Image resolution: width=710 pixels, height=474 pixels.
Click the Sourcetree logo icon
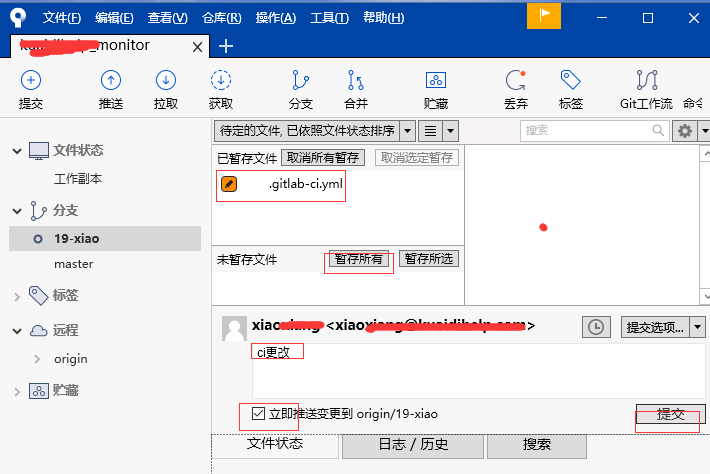(18, 18)
